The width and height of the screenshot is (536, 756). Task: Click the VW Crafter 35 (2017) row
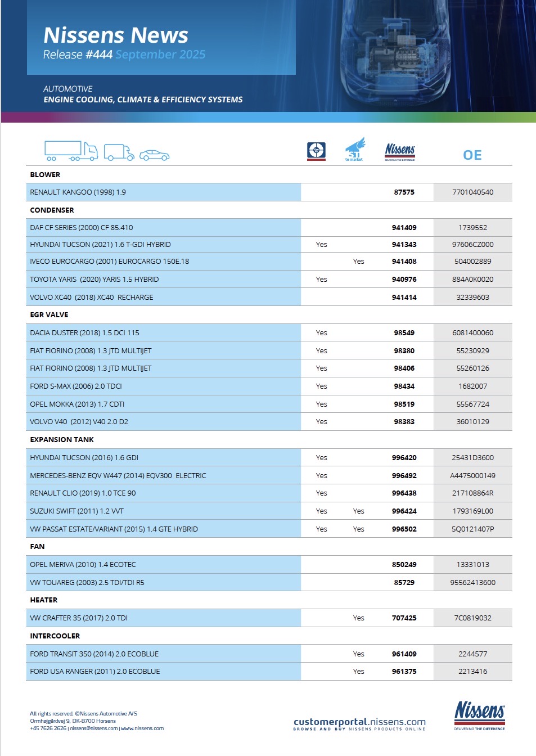click(x=79, y=618)
